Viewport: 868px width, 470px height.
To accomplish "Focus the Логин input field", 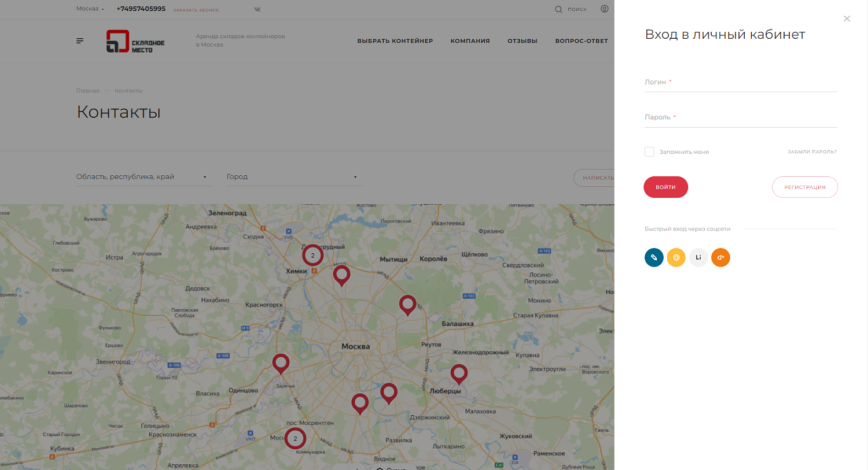I will (740, 83).
